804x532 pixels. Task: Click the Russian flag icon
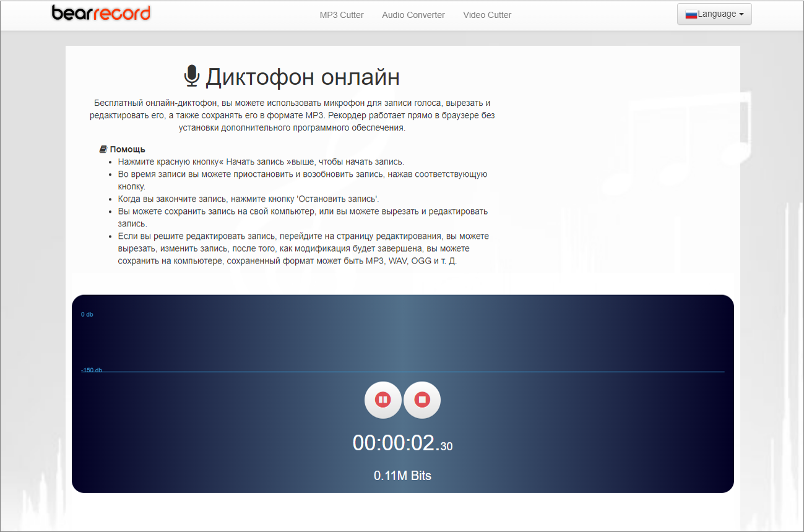coord(691,14)
